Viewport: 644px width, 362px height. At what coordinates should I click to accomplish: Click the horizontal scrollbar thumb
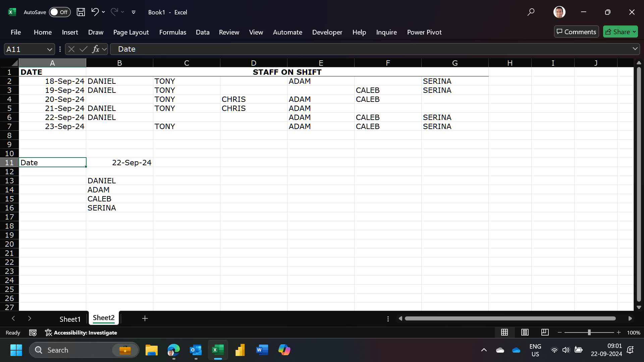[x=510, y=318]
